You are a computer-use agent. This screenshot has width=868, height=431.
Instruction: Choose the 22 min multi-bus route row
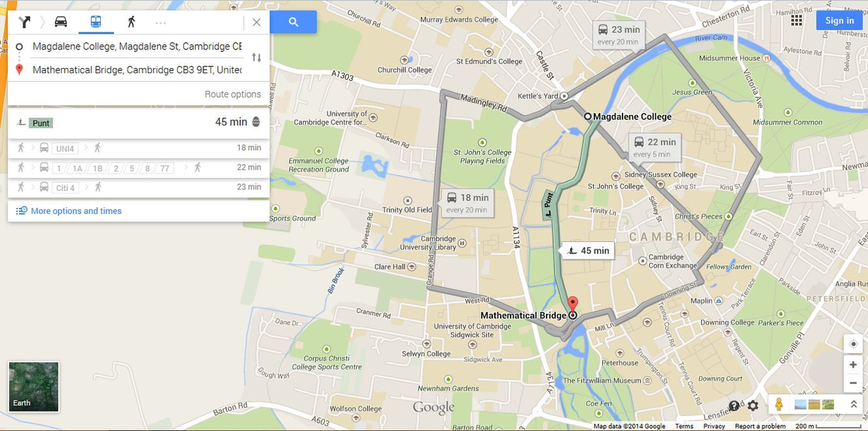138,168
